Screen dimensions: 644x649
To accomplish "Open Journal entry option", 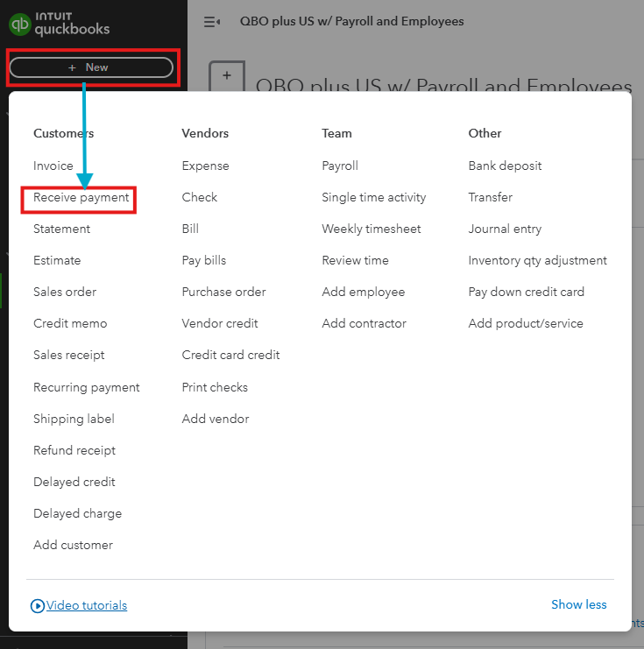I will pyautogui.click(x=505, y=229).
